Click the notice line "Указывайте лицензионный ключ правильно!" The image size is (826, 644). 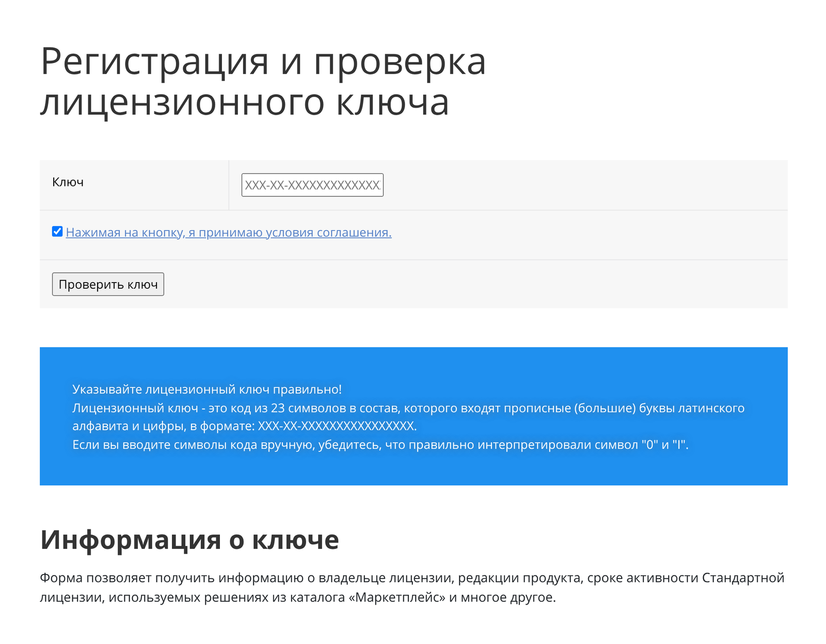pos(207,389)
